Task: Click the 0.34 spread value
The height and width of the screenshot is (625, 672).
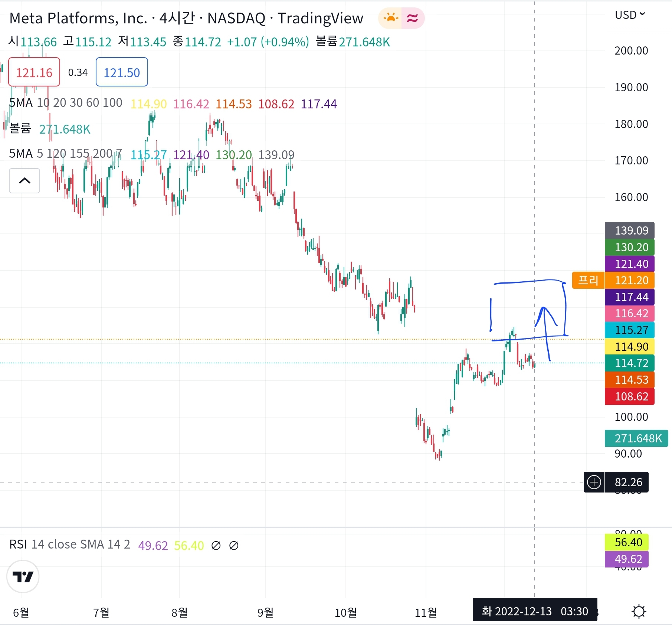Action: coord(78,72)
